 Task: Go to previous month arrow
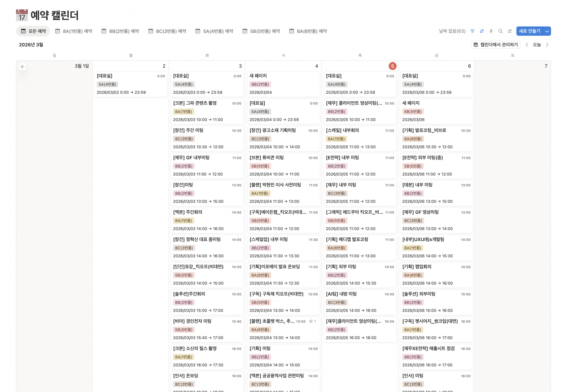pyautogui.click(x=527, y=45)
